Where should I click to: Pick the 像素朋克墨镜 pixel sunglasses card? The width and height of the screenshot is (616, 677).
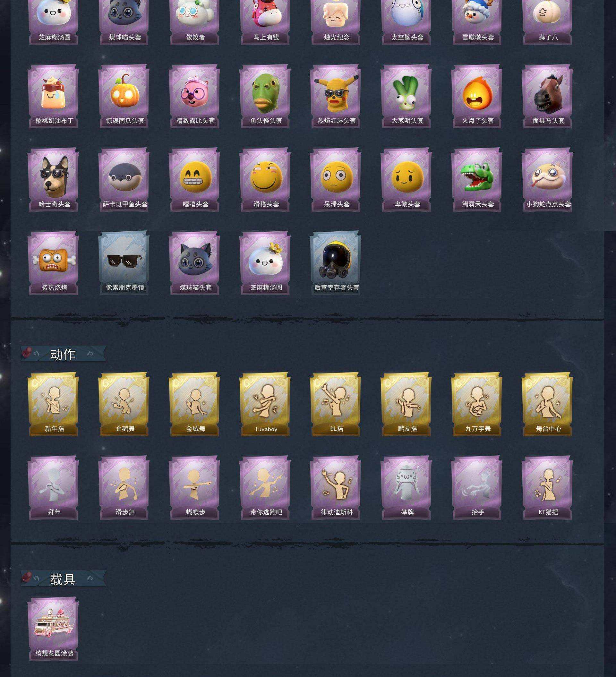(x=124, y=263)
